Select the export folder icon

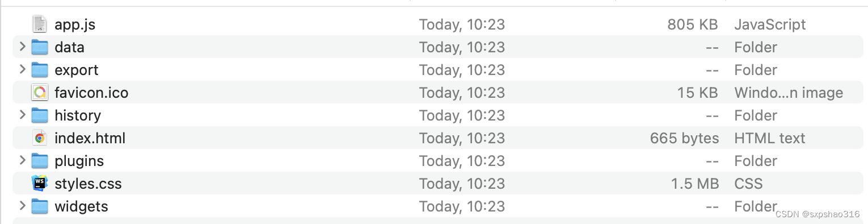click(39, 69)
